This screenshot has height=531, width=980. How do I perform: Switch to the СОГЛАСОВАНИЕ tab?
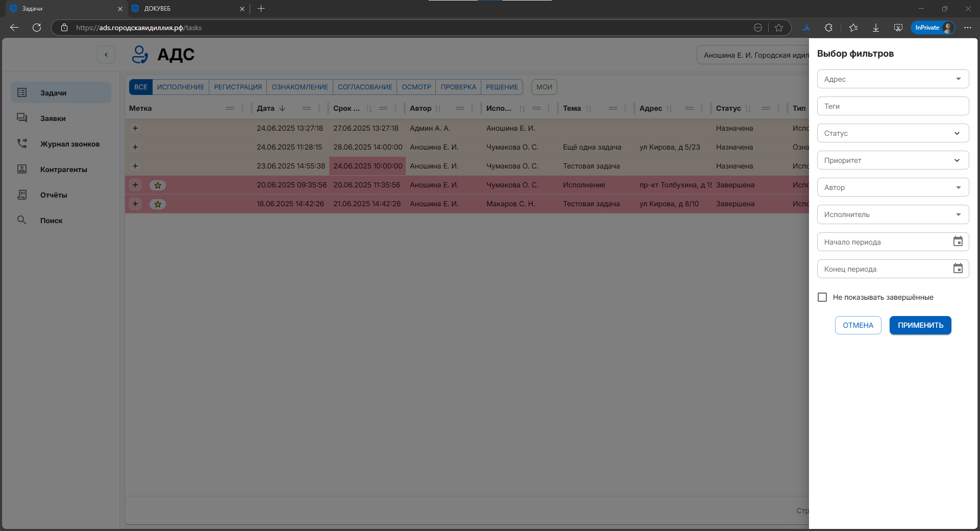tap(365, 87)
